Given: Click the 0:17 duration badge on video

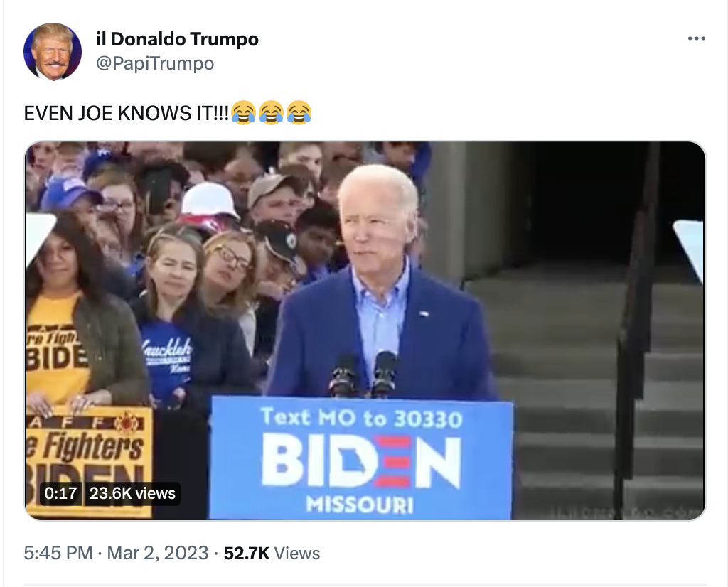Looking at the screenshot, I should [x=61, y=493].
